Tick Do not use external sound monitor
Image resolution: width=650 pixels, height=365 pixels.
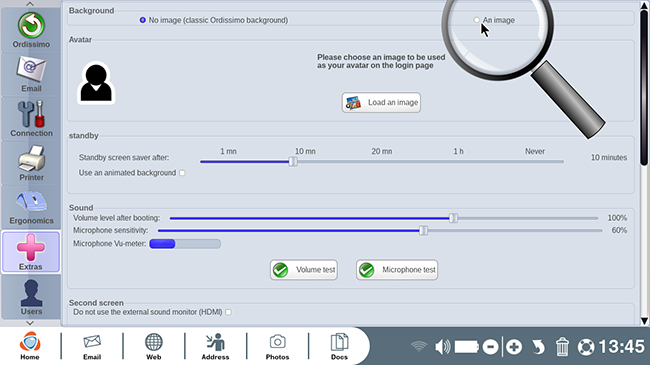228,312
